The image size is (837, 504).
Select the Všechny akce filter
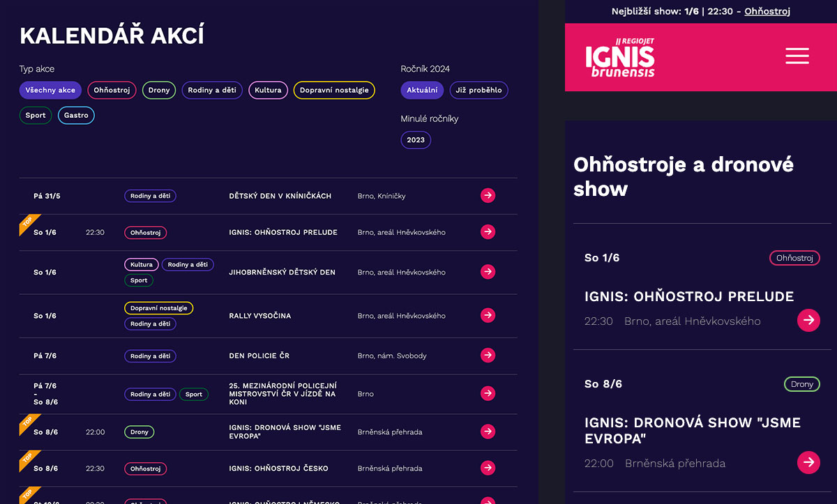[x=50, y=91]
